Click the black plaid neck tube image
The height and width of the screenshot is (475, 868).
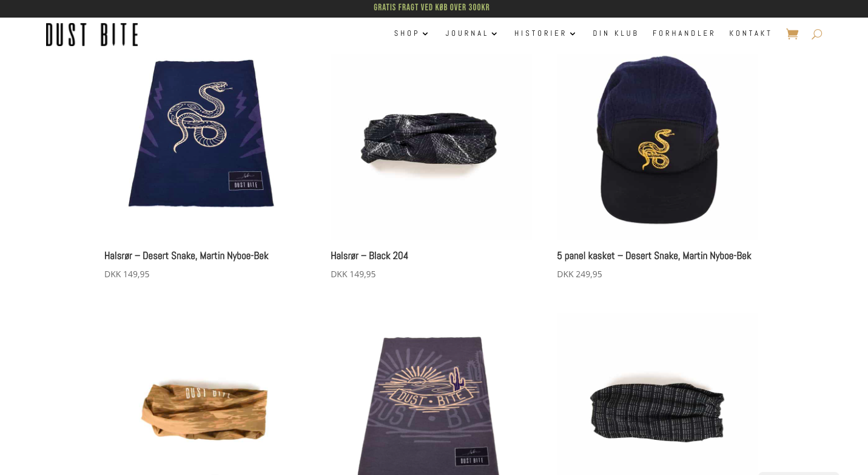[x=658, y=411]
